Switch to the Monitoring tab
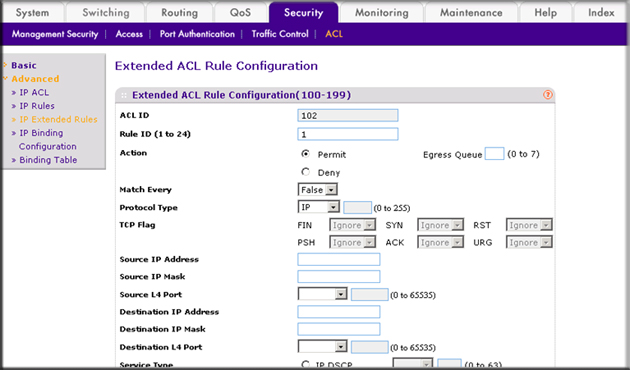 click(381, 12)
